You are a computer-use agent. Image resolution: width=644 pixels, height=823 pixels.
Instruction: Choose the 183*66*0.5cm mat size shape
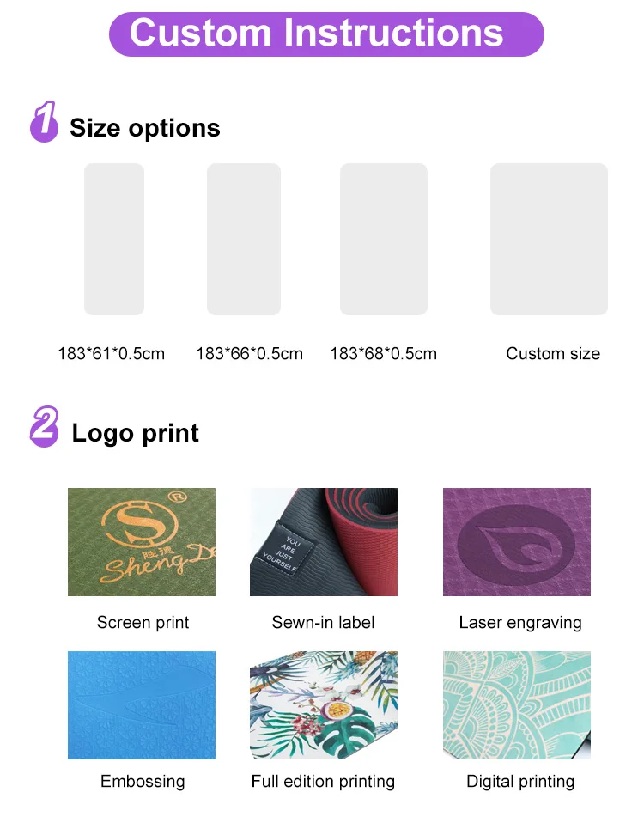coord(244,239)
